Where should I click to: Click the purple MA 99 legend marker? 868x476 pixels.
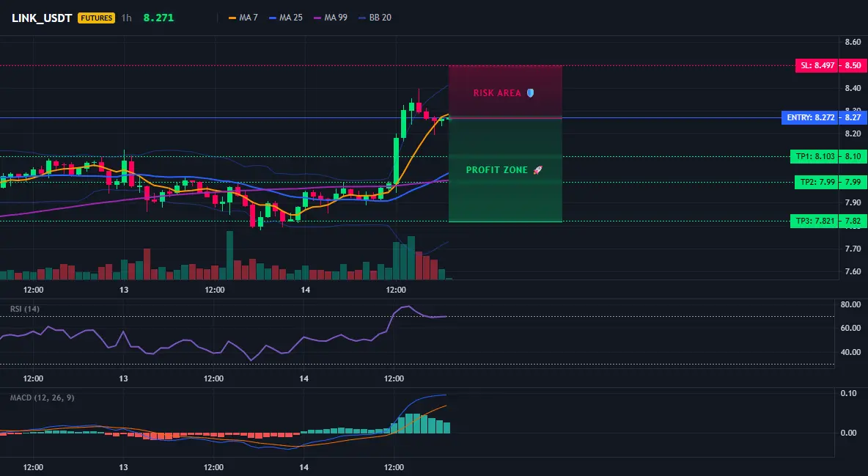(x=317, y=18)
